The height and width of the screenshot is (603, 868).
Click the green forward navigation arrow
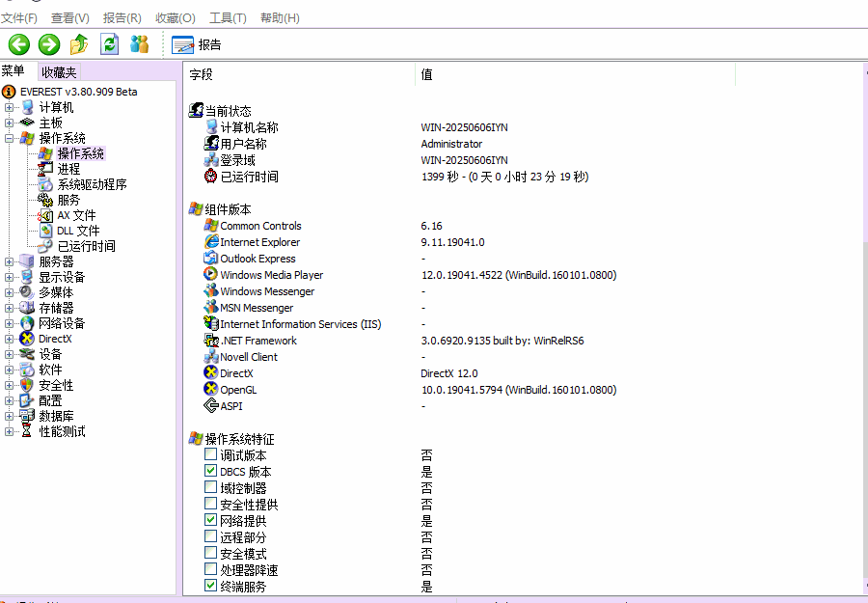(47, 44)
